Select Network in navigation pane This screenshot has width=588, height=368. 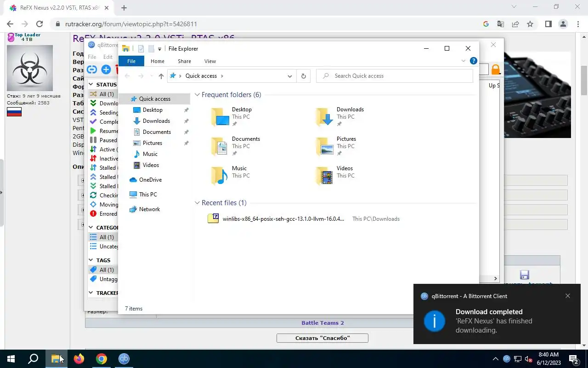point(149,209)
